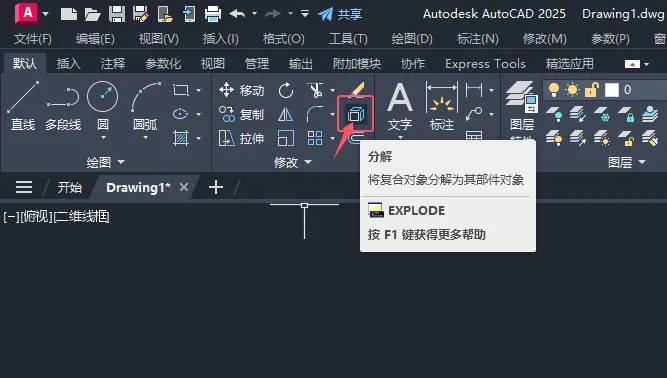667x378 pixels.
Task: Open the Trim tool dropdown arrow
Action: [x=332, y=90]
